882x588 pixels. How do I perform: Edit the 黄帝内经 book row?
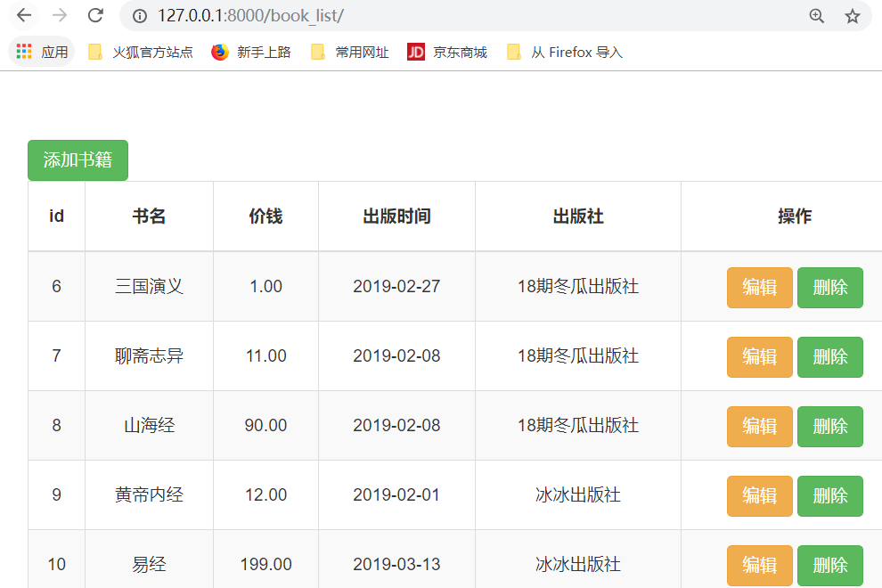pos(759,495)
